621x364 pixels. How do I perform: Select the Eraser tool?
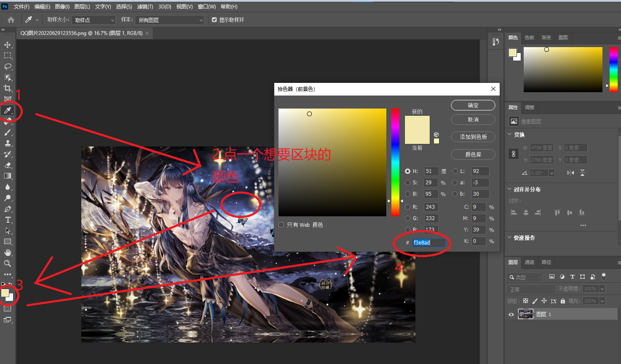[8, 165]
